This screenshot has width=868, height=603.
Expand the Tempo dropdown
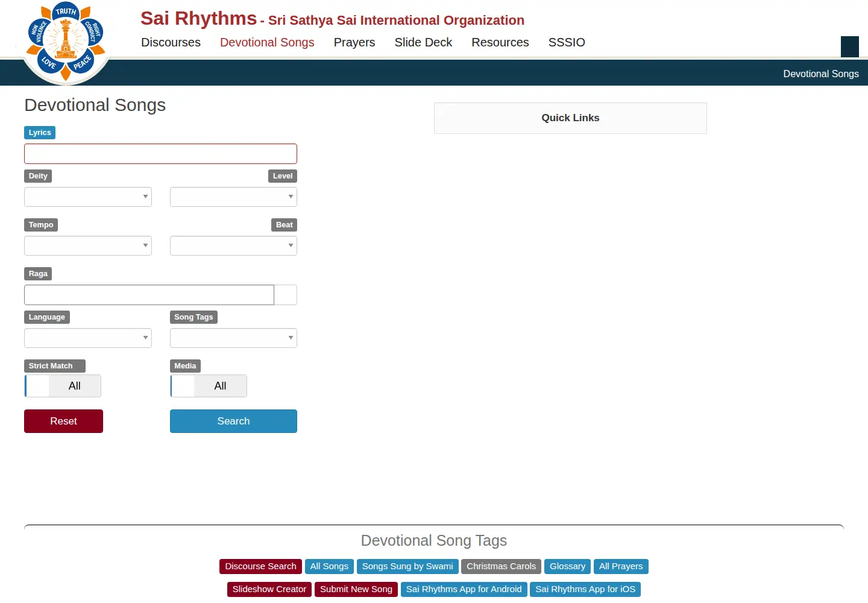(88, 245)
